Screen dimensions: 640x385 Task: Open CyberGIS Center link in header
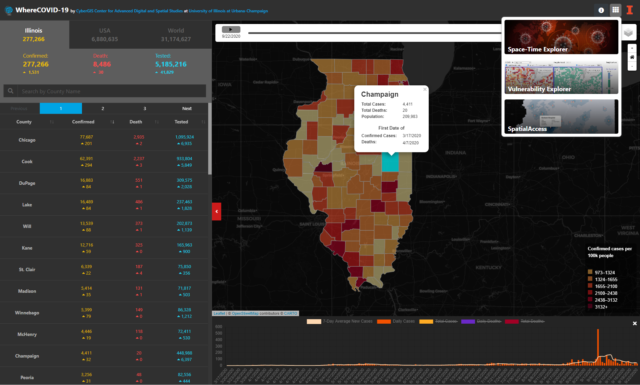coord(129,11)
